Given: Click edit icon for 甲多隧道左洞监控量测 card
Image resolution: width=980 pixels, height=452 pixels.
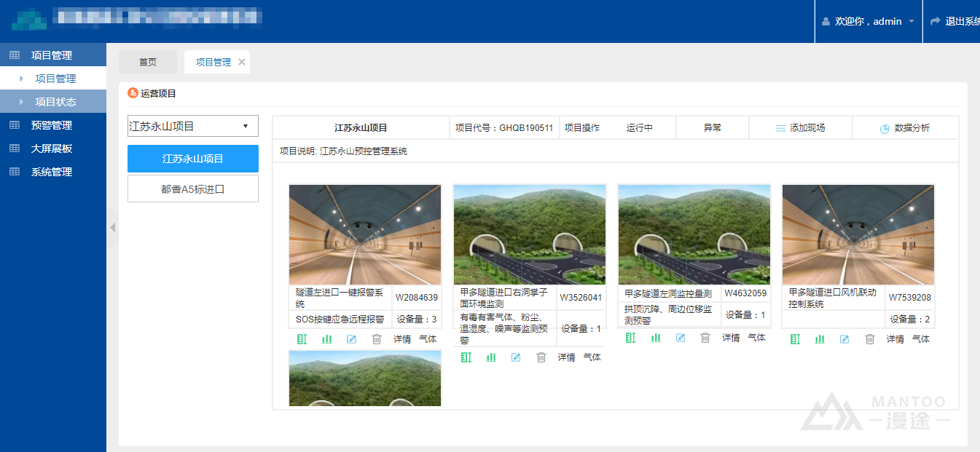Looking at the screenshot, I should coord(681,338).
